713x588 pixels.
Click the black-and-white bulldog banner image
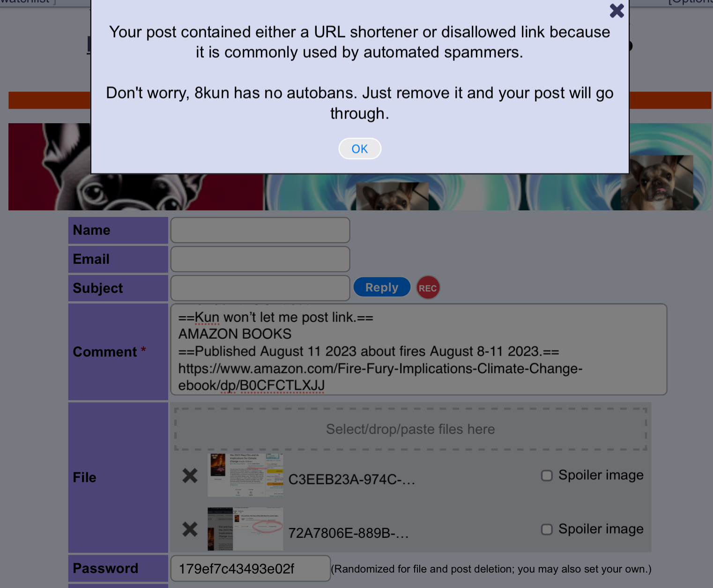(x=136, y=167)
